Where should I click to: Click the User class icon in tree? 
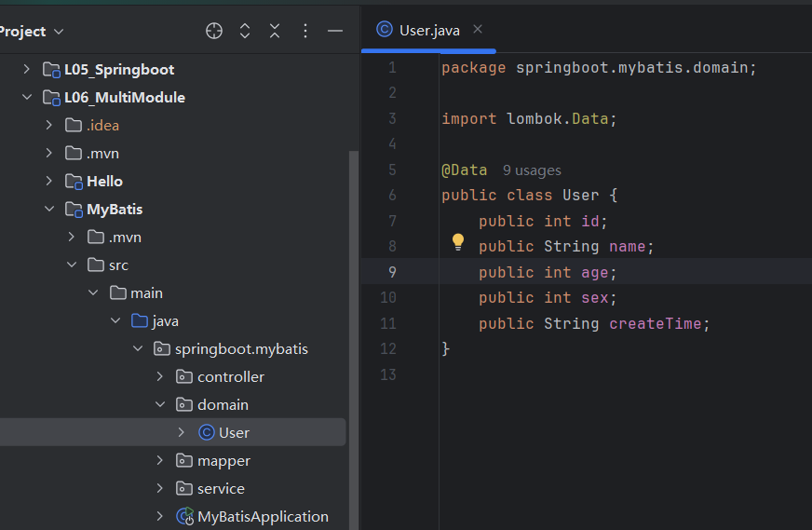(207, 432)
